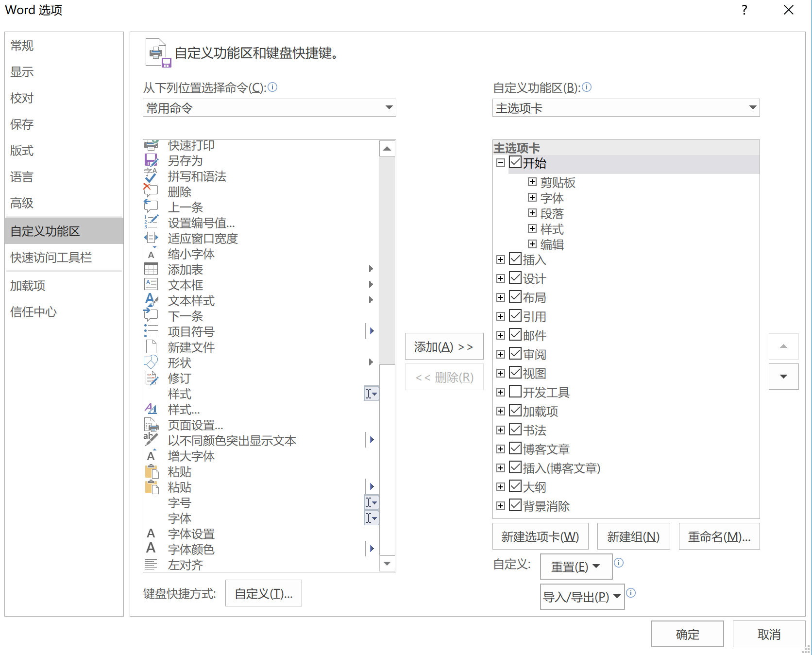The width and height of the screenshot is (812, 655).
Task: Expand the 加载项 tab node
Action: (501, 411)
